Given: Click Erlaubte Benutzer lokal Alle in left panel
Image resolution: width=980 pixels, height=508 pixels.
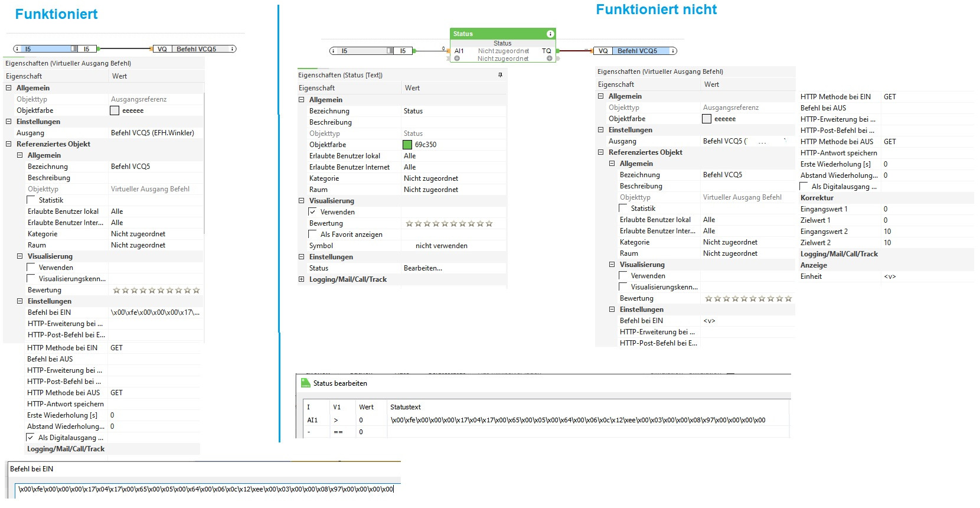Looking at the screenshot, I should [117, 211].
